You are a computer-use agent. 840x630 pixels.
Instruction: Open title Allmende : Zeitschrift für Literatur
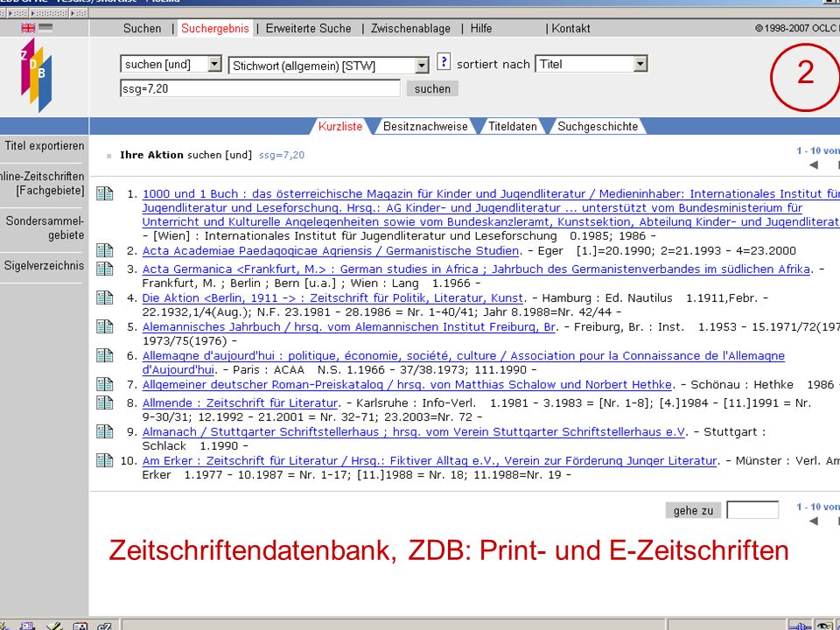click(x=240, y=402)
